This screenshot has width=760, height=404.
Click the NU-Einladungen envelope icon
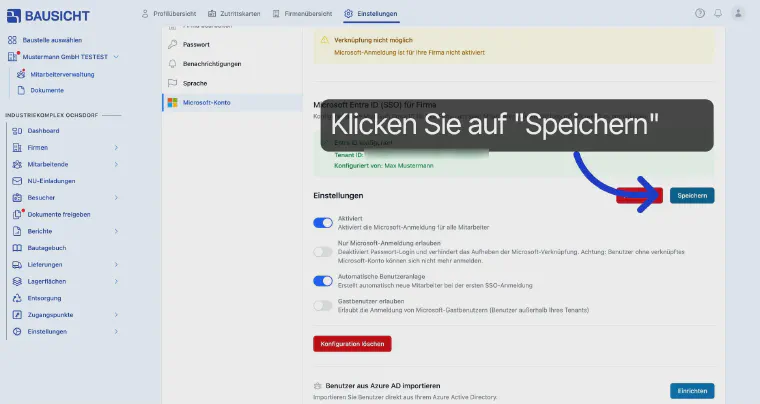(17, 181)
